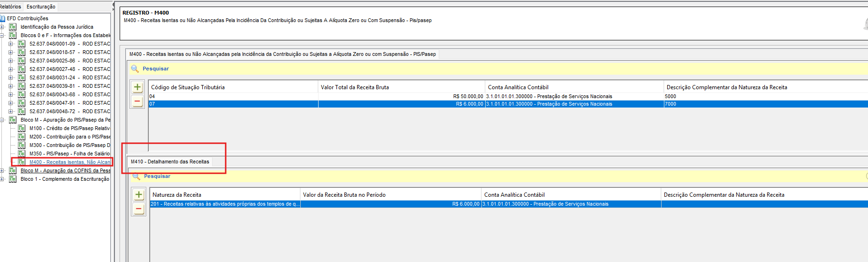Viewport: 868px width, 262px height.
Task: Add a new M410 detail row with plus
Action: click(x=139, y=194)
